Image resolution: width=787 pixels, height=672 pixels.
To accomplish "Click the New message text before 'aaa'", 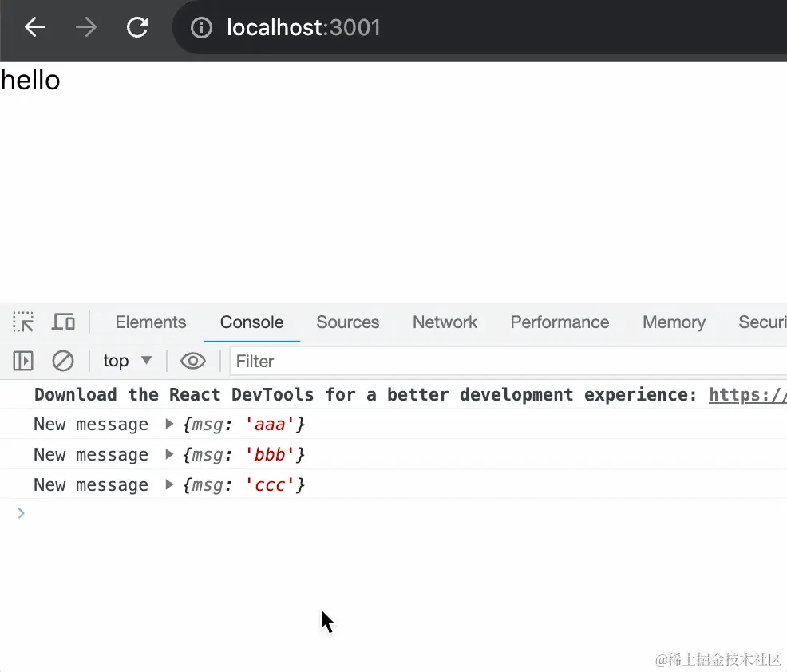I will tap(91, 425).
